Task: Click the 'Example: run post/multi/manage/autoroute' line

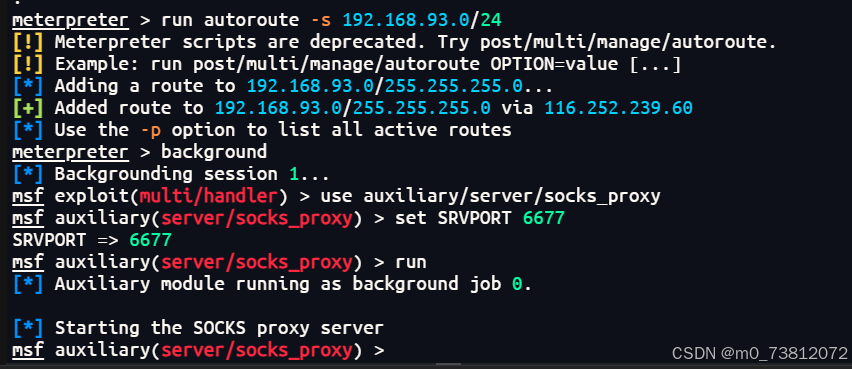Action: [x=347, y=64]
